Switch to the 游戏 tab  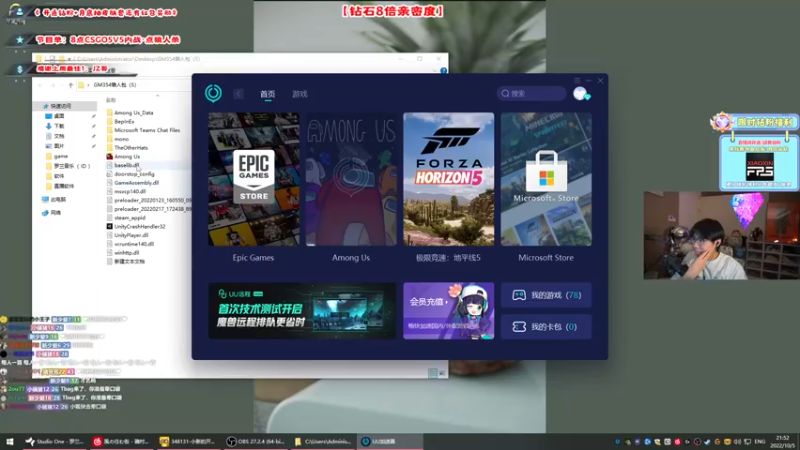[299, 94]
